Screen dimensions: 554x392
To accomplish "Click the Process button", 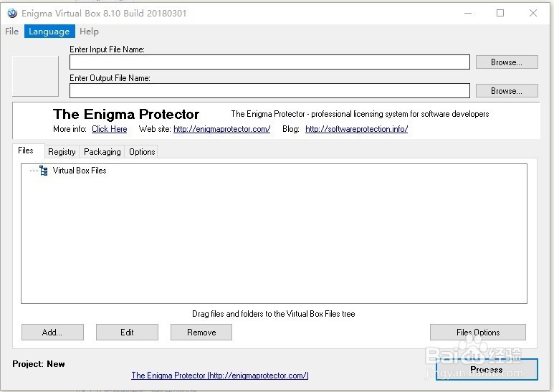I will coord(487,369).
